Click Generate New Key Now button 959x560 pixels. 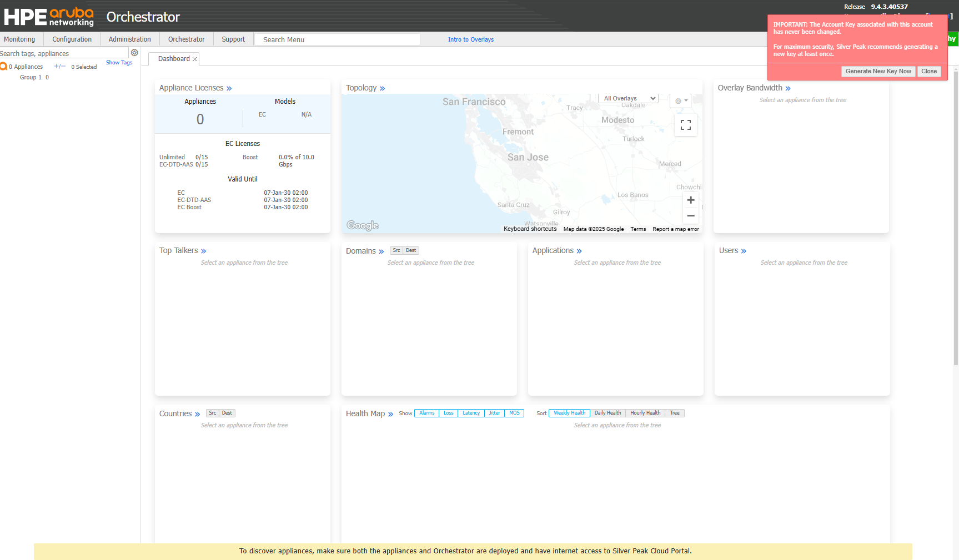point(878,71)
